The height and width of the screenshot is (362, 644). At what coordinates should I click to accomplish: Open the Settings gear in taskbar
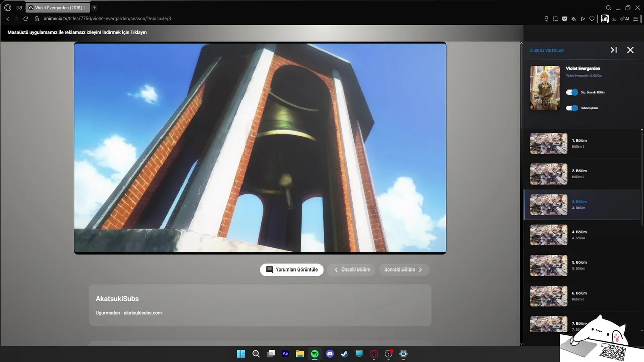click(x=404, y=354)
